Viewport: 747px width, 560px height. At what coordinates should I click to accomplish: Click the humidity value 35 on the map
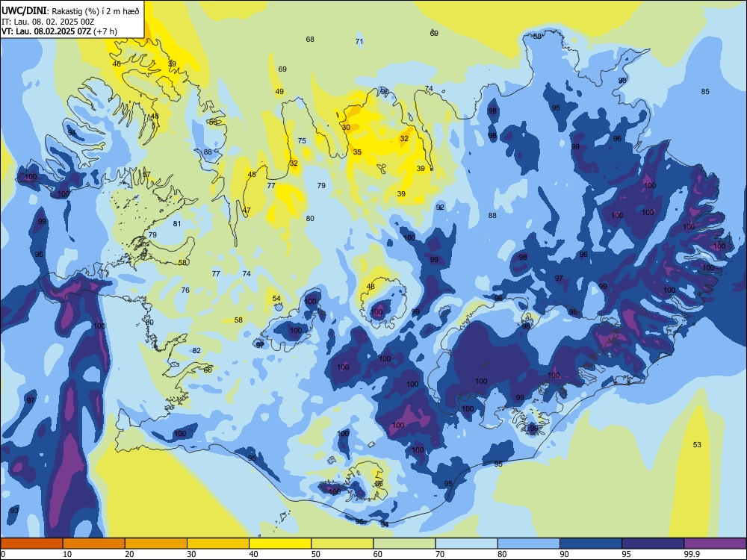(x=357, y=152)
